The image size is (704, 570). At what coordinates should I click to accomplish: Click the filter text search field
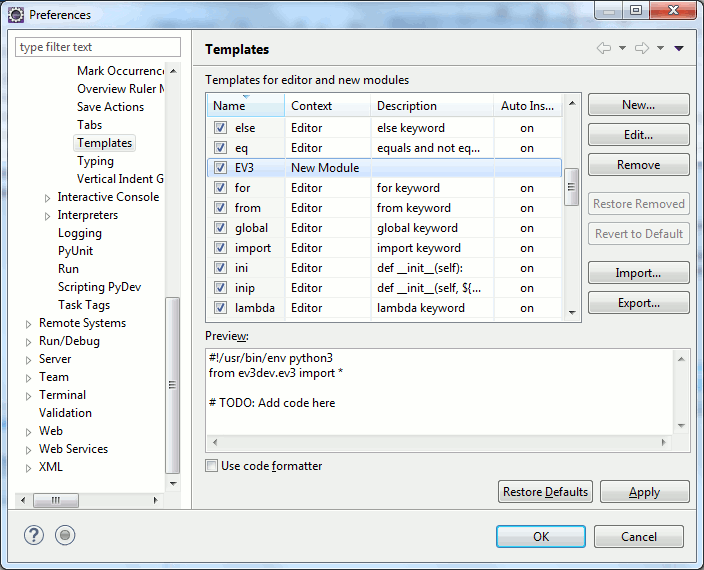[98, 47]
